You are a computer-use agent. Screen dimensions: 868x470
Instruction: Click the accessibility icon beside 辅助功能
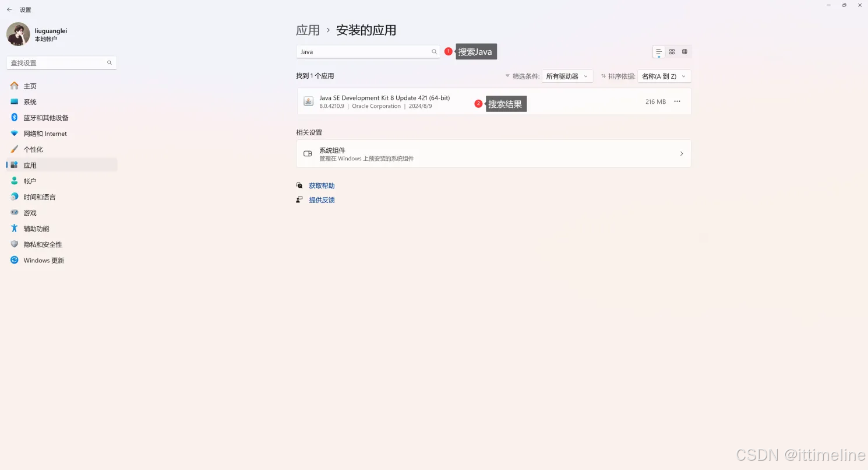pos(15,228)
